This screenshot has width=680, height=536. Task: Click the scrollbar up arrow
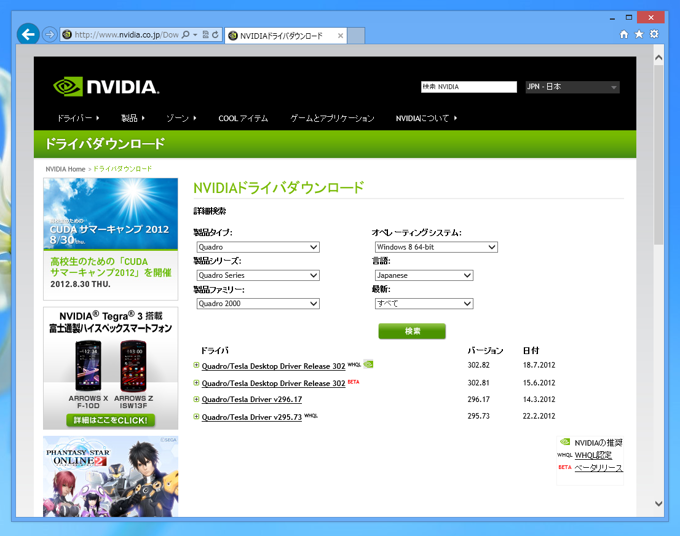click(658, 57)
